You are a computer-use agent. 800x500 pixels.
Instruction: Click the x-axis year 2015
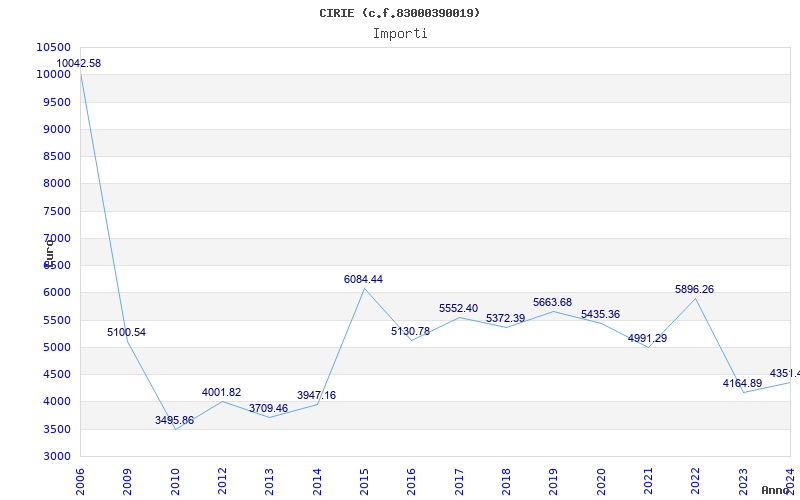pyautogui.click(x=364, y=482)
